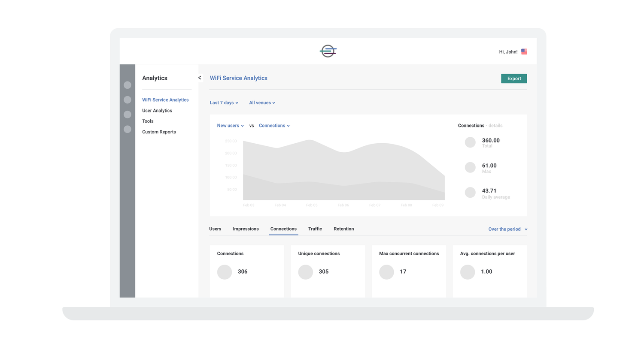The width and height of the screenshot is (644, 350).
Task: Click the Feb 03 label on the chart axis
Action: (x=249, y=205)
